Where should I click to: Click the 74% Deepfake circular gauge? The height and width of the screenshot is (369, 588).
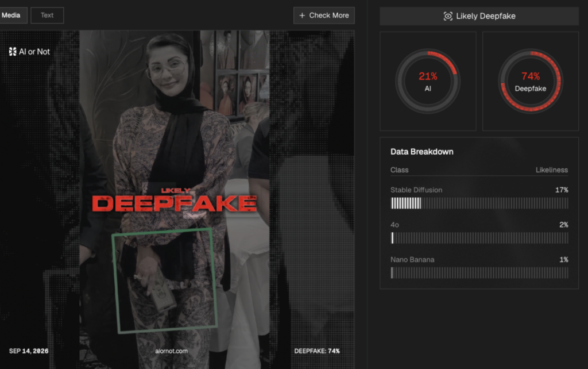pos(530,81)
